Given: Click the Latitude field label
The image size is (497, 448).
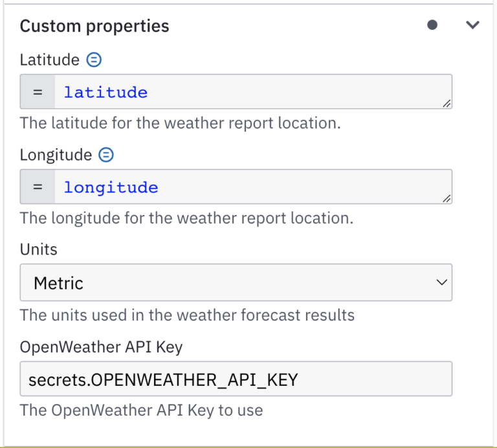Looking at the screenshot, I should (49, 60).
